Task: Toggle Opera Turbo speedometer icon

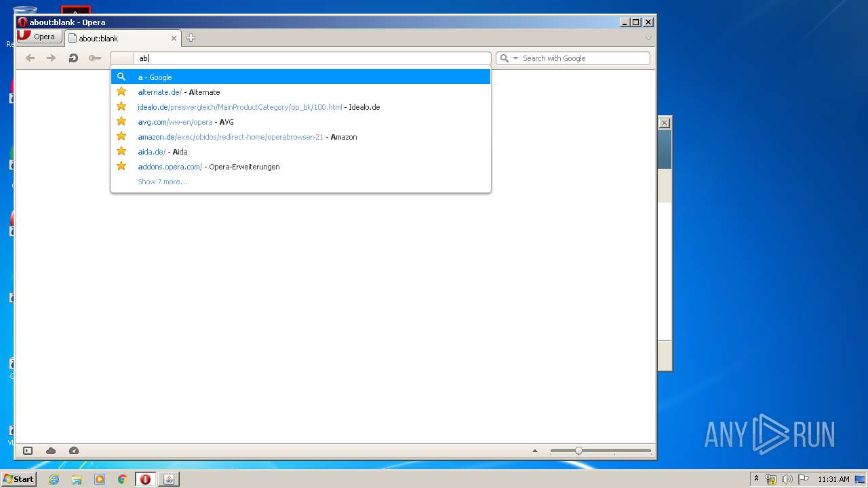Action: click(74, 451)
